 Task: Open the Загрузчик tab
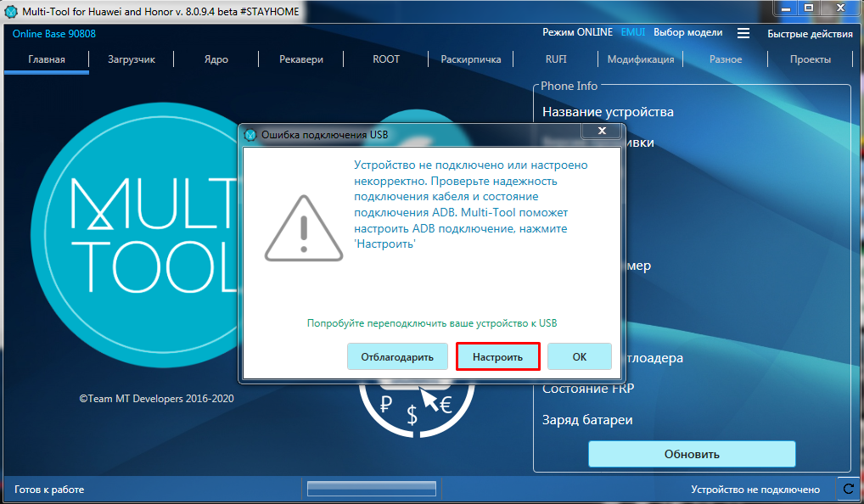tap(132, 59)
